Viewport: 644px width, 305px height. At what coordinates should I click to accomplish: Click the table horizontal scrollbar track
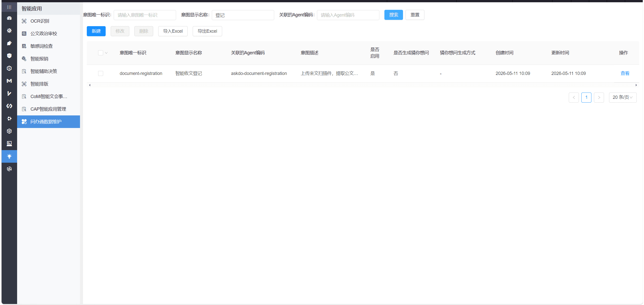[363, 85]
